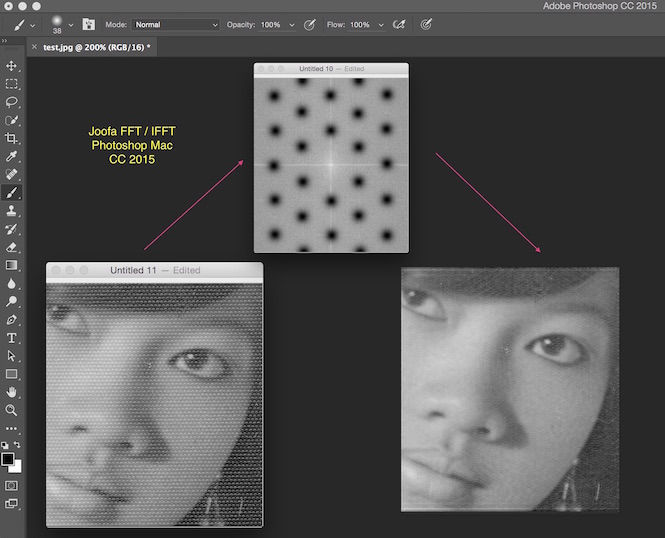Reset default foreground and background colors
665x538 pixels.
[x=5, y=445]
